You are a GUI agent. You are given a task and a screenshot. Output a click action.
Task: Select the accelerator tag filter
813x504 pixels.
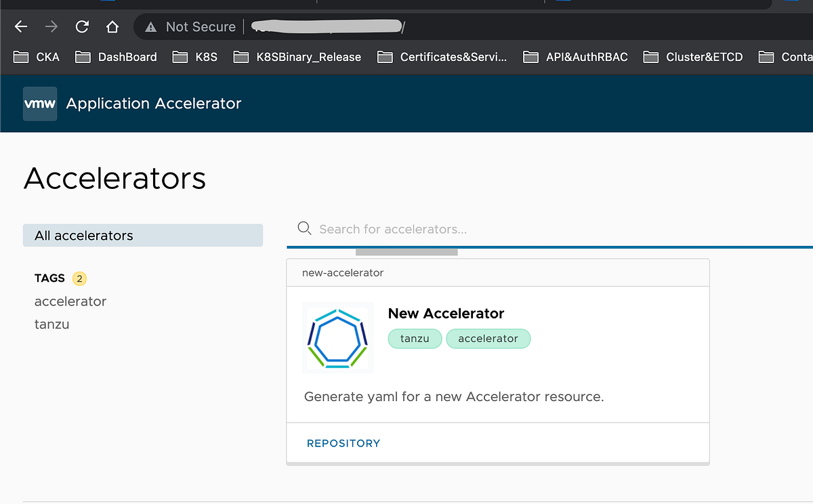coord(70,301)
